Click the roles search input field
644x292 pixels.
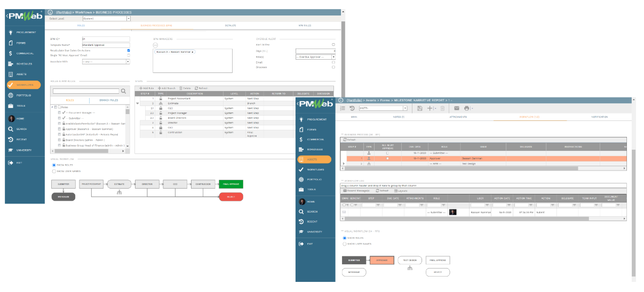85,91
